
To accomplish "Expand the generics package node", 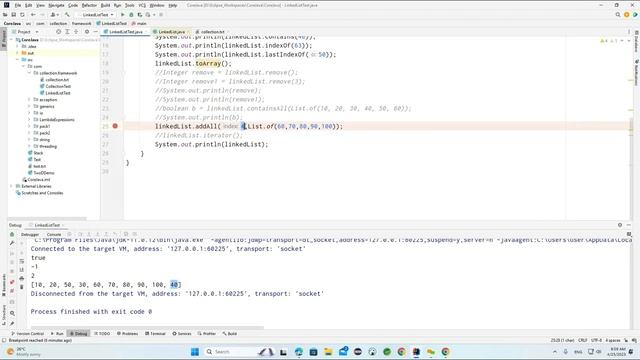I will pos(29,106).
